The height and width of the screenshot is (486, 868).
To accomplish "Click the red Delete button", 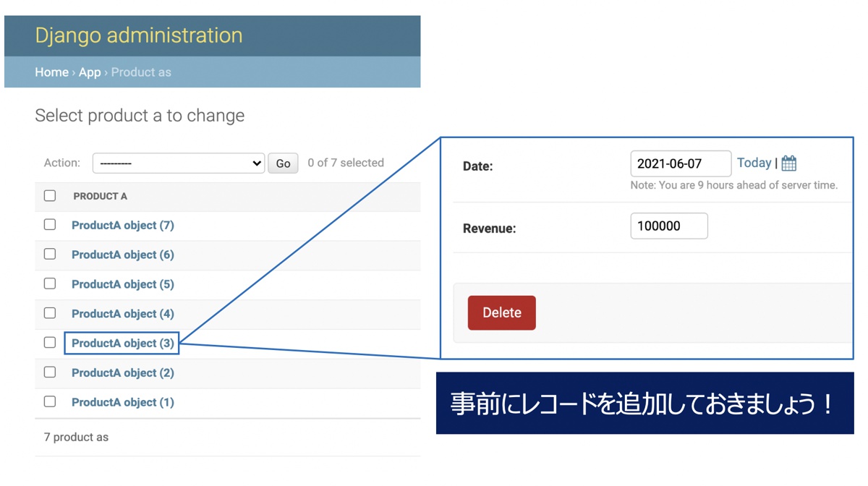I will pos(501,312).
